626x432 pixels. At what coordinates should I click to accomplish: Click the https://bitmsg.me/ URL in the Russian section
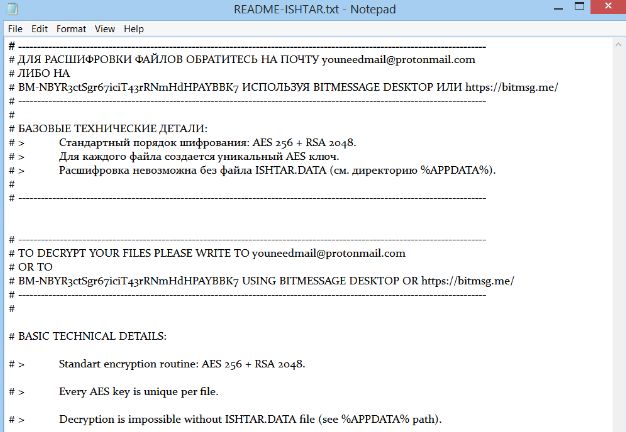[x=510, y=87]
